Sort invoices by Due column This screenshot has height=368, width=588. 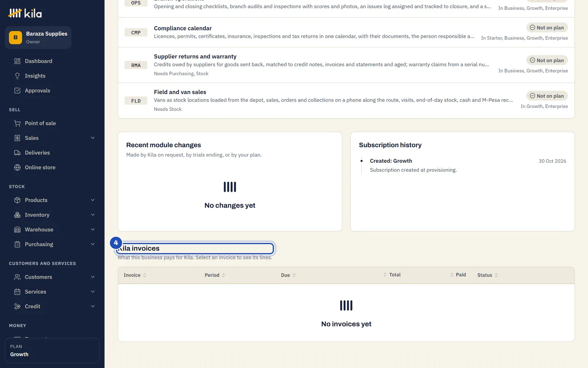coord(288,275)
